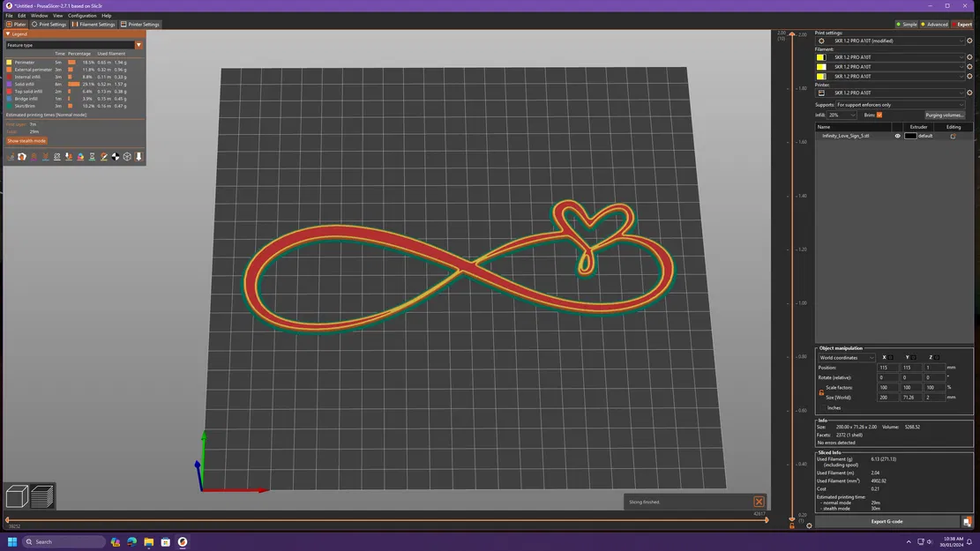Toggle seams icon in legend toolbar
Image resolution: width=980 pixels, height=551 pixels.
pyautogui.click(x=56, y=157)
